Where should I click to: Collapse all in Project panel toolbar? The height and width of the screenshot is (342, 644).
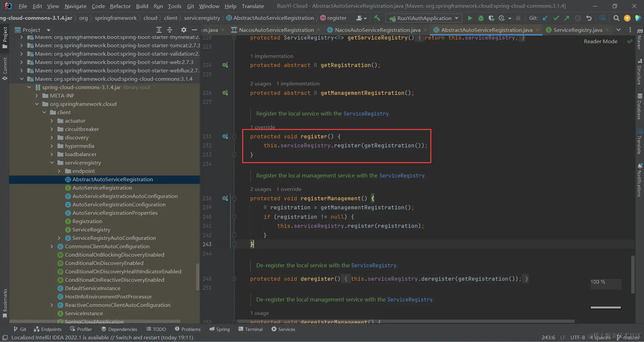point(170,30)
